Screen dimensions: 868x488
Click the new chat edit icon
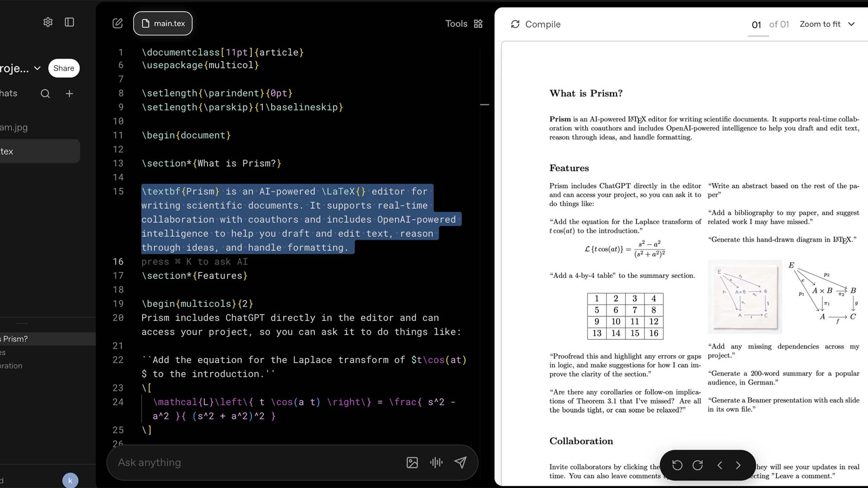coord(118,23)
